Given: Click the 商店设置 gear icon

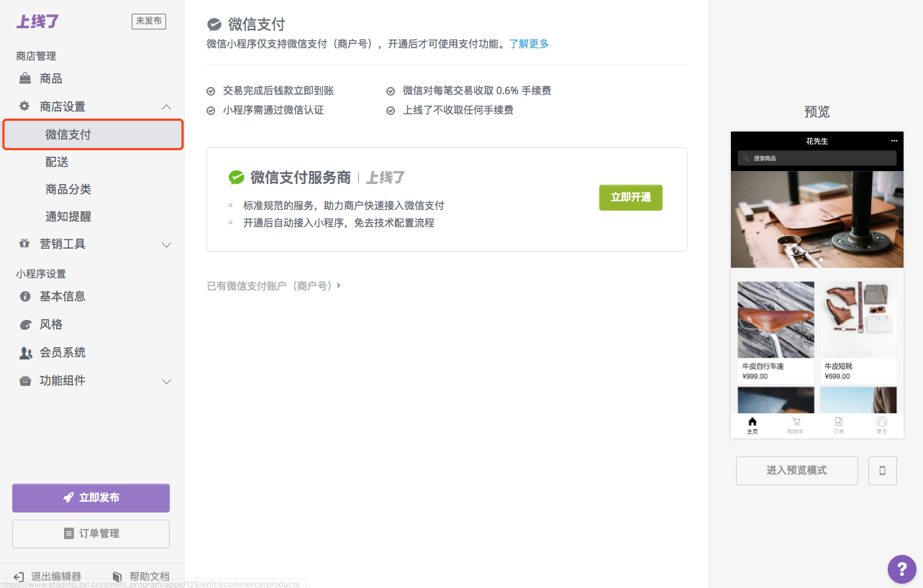Looking at the screenshot, I should tap(25, 106).
